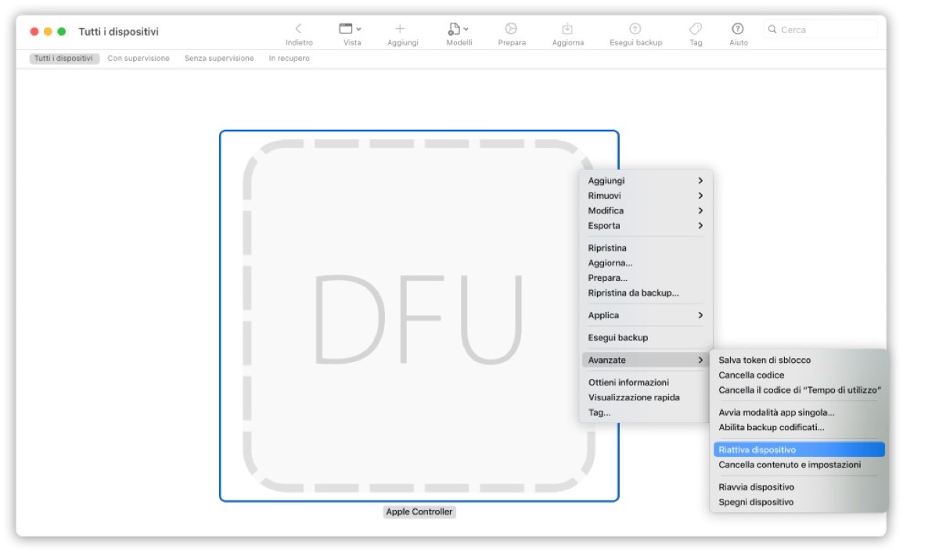Click the yellow minimize window button

point(48,31)
